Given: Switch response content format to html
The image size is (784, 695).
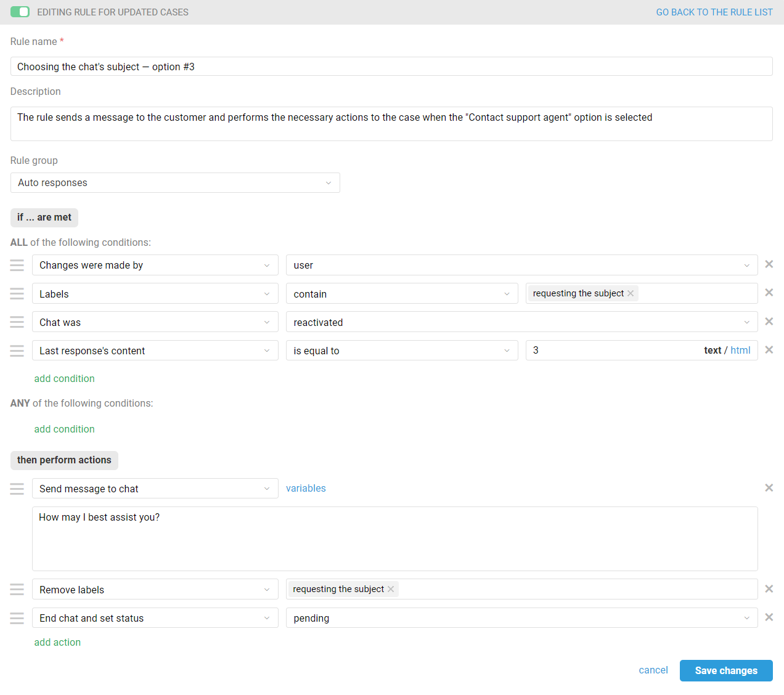Looking at the screenshot, I should pos(740,350).
